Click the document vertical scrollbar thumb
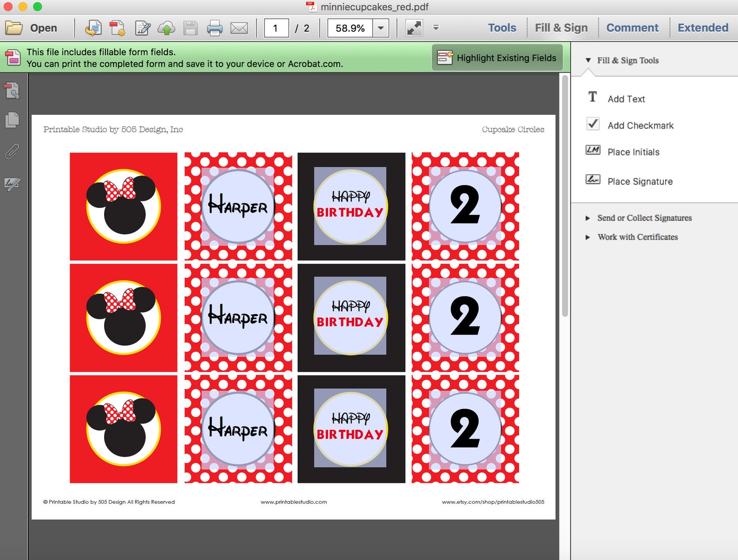 coord(565,196)
